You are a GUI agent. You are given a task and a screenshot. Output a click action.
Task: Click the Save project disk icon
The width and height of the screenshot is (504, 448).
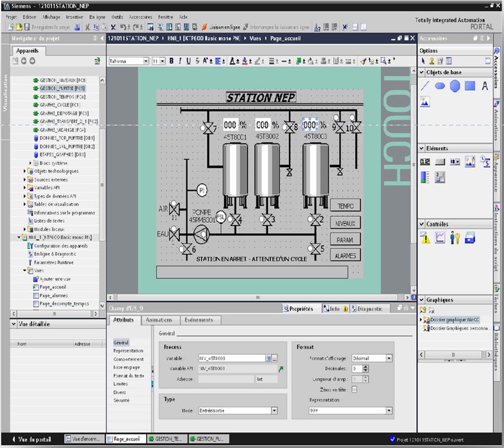click(x=27, y=27)
